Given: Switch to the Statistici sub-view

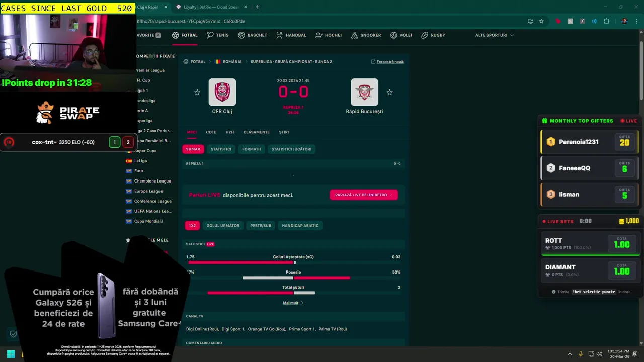Looking at the screenshot, I should pos(221,149).
